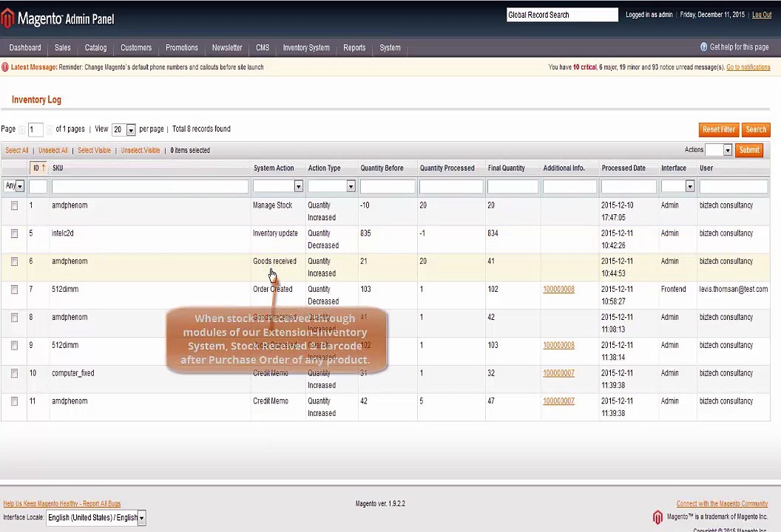The height and width of the screenshot is (532, 781).
Task: Tick the checkbox for intelc2d row
Action: 15,233
